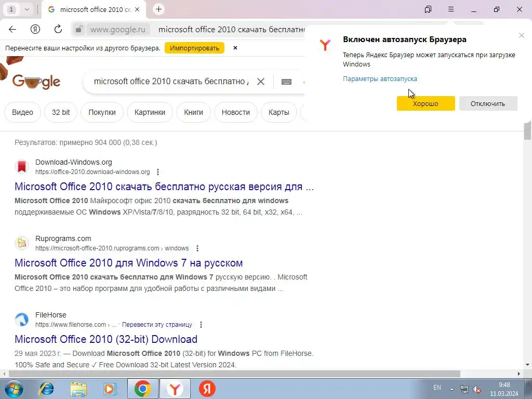
Task: Close the microsoft office 2010 tab
Action: coord(137,9)
